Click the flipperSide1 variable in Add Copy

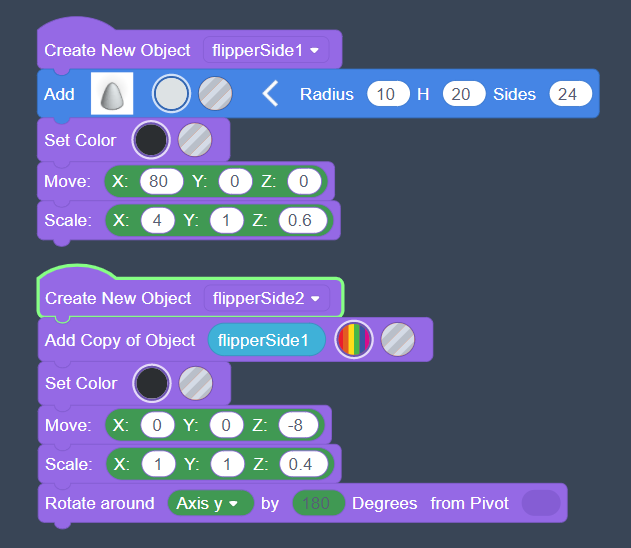266,340
